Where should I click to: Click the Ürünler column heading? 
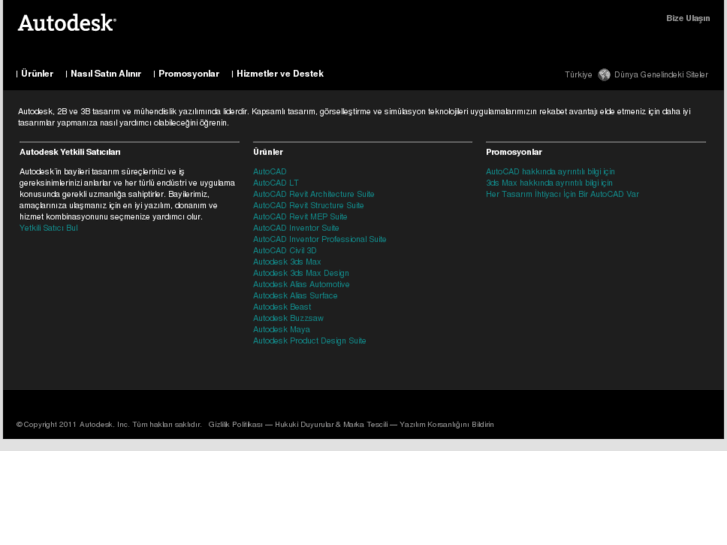[x=268, y=152]
